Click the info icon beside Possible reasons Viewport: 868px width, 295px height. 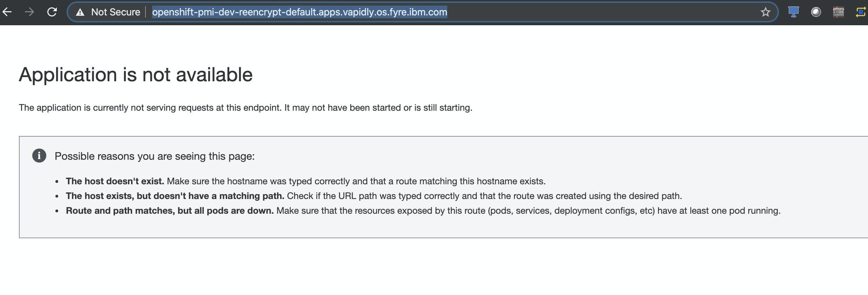click(39, 156)
